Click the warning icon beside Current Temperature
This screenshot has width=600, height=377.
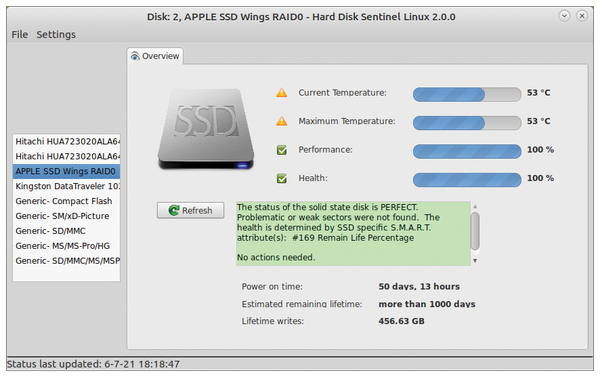point(282,93)
